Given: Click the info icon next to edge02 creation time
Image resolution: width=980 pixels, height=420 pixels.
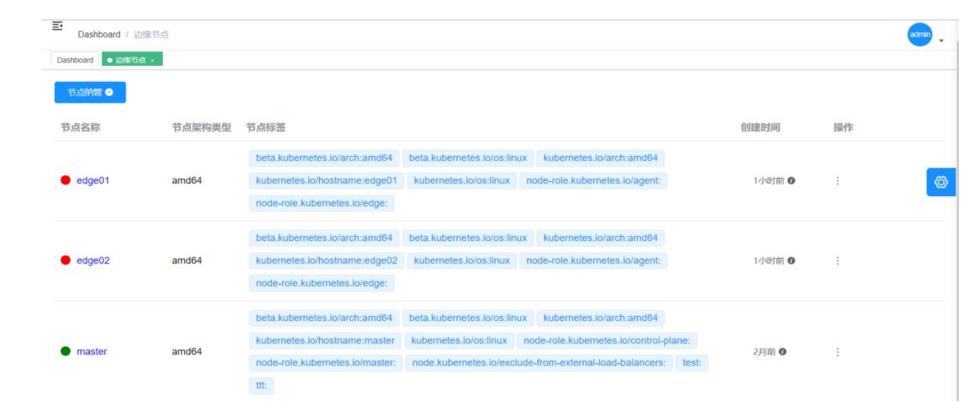Looking at the screenshot, I should pos(791,261).
